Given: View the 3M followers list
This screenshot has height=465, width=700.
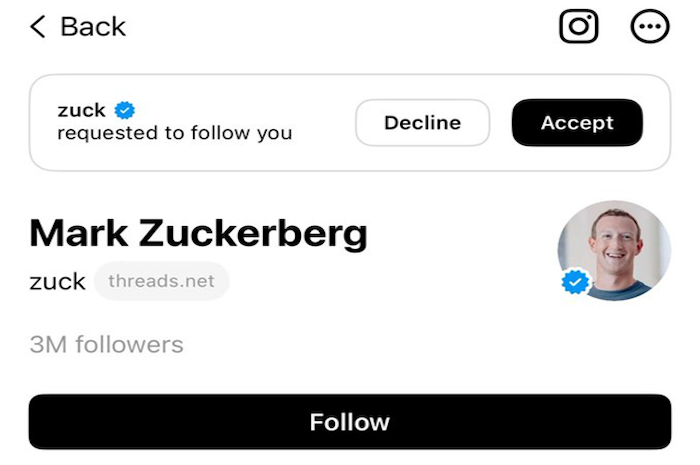Looking at the screenshot, I should click(106, 345).
